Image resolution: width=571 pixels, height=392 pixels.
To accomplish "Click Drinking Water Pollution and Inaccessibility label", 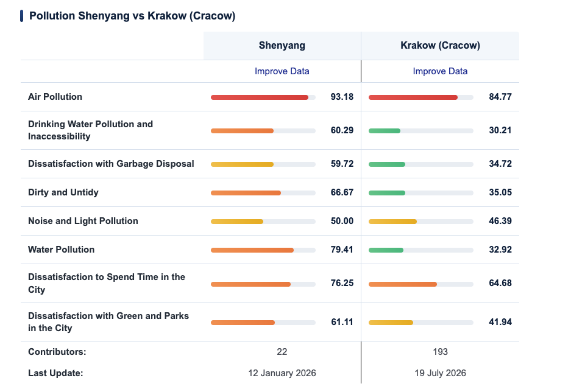I will [90, 130].
